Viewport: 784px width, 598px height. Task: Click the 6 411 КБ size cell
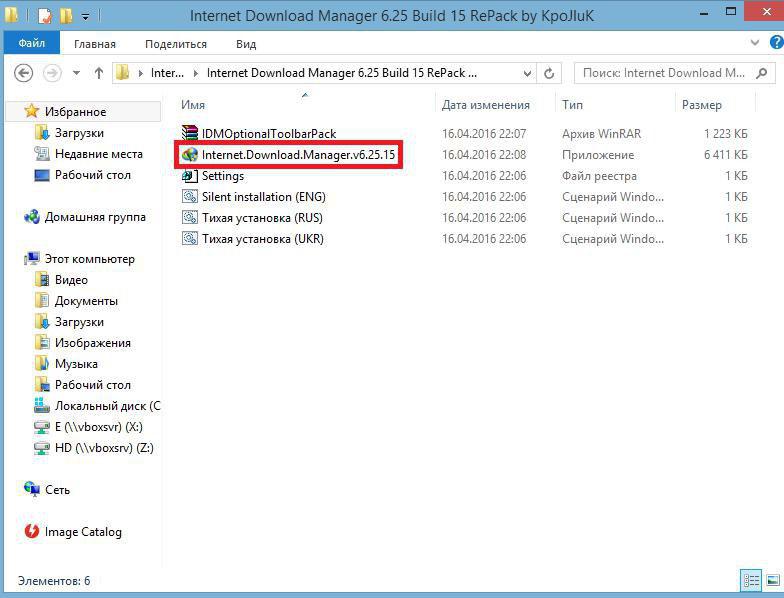726,155
